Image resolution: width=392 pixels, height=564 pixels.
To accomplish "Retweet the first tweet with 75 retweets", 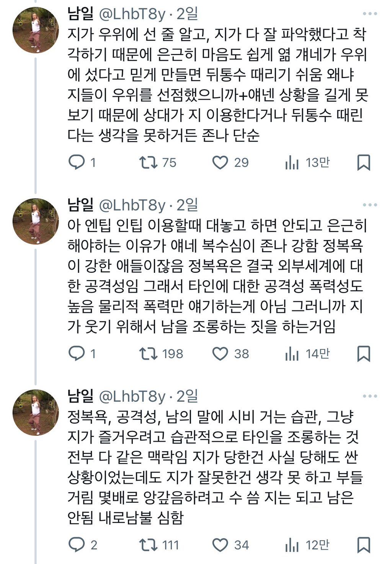I will (148, 162).
